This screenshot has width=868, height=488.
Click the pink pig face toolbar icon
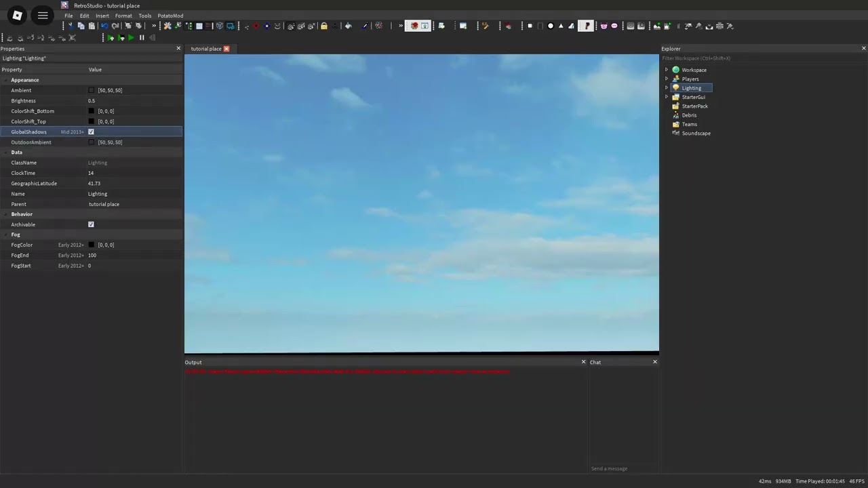tap(604, 26)
